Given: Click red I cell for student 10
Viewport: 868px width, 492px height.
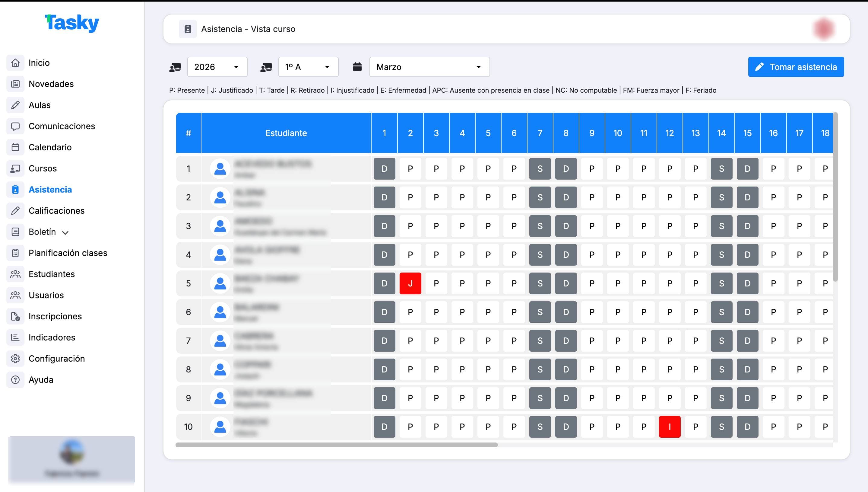Looking at the screenshot, I should [670, 427].
